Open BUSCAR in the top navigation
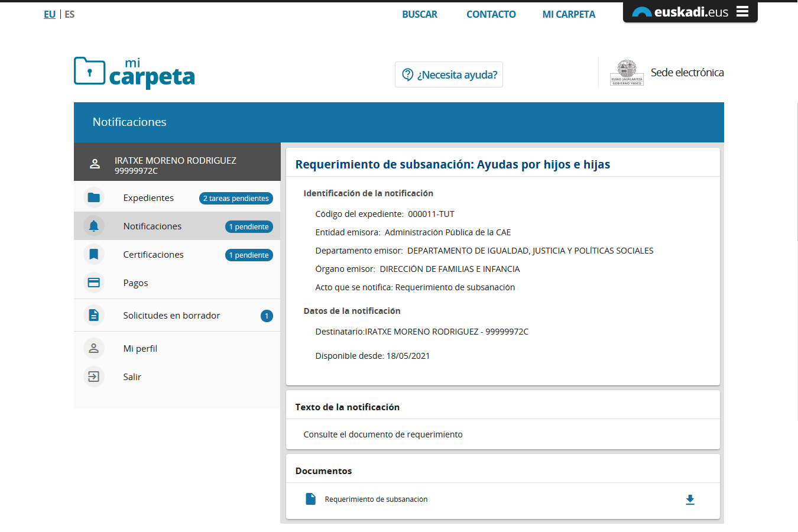Viewport: 798px width, 532px height. [x=420, y=14]
